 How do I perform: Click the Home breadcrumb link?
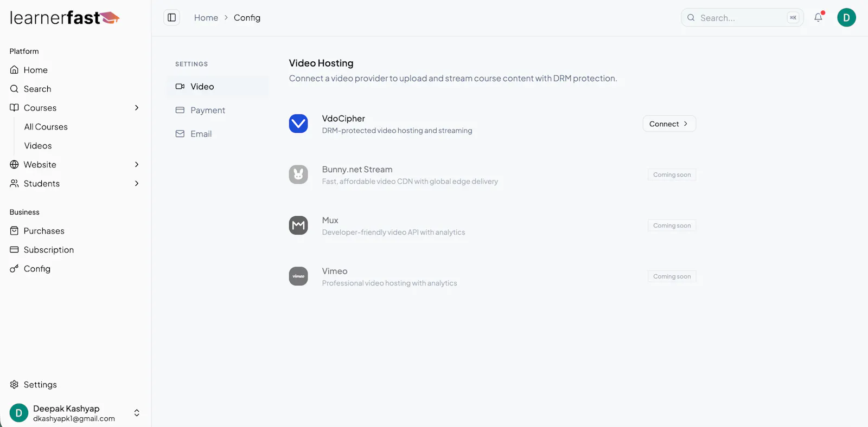point(206,18)
